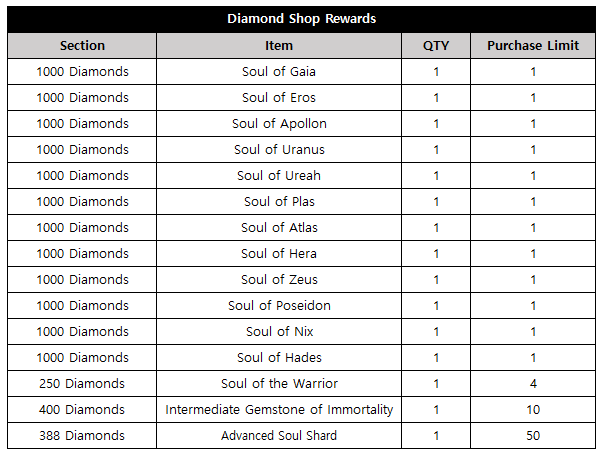Select the Section column header
Image resolution: width=603 pixels, height=455 pixels.
(x=82, y=45)
